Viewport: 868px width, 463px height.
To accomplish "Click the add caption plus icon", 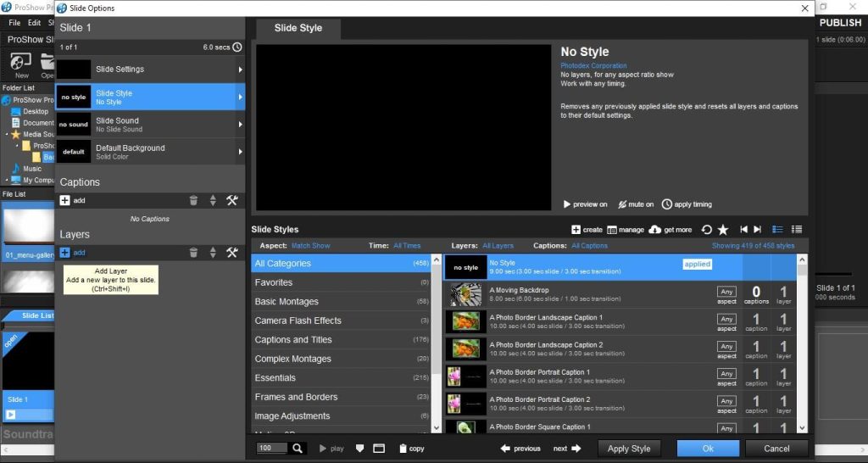I will [x=65, y=201].
